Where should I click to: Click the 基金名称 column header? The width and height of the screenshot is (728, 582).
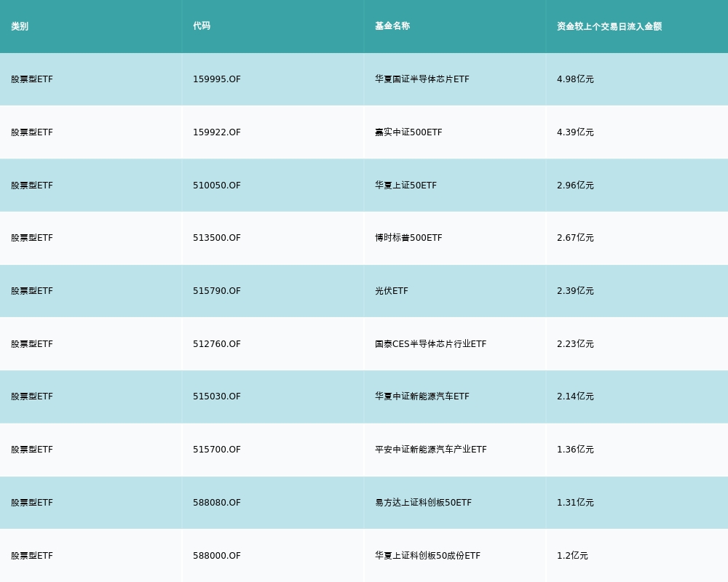392,26
